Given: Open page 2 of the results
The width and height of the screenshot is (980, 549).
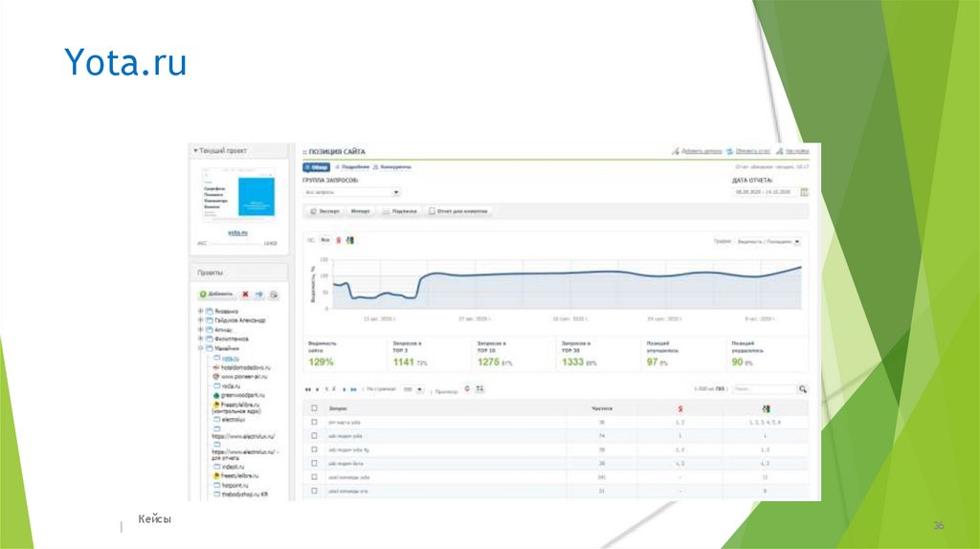Looking at the screenshot, I should 334,389.
